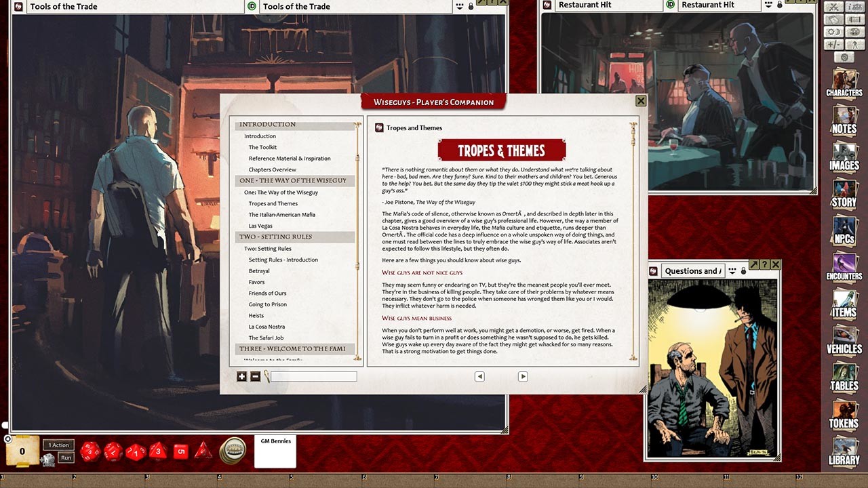Viewport: 868px width, 488px height.
Task: Open the Tokens sidebar panel
Action: coord(844,413)
